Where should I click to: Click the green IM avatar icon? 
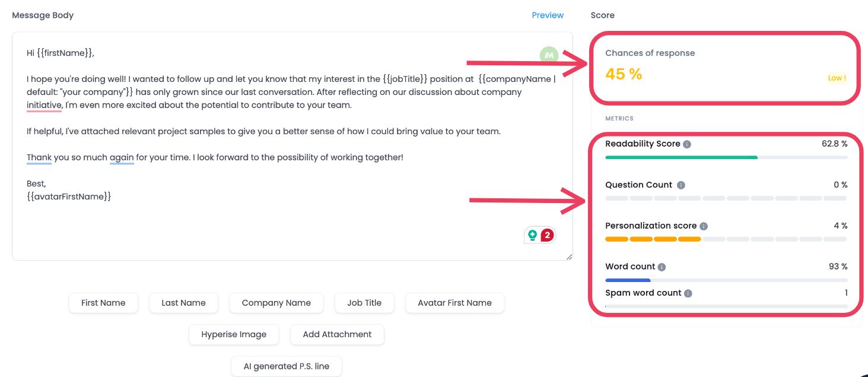549,54
